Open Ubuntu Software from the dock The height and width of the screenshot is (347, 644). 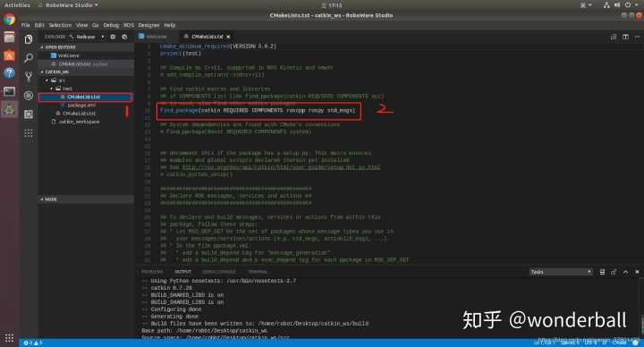[x=9, y=55]
